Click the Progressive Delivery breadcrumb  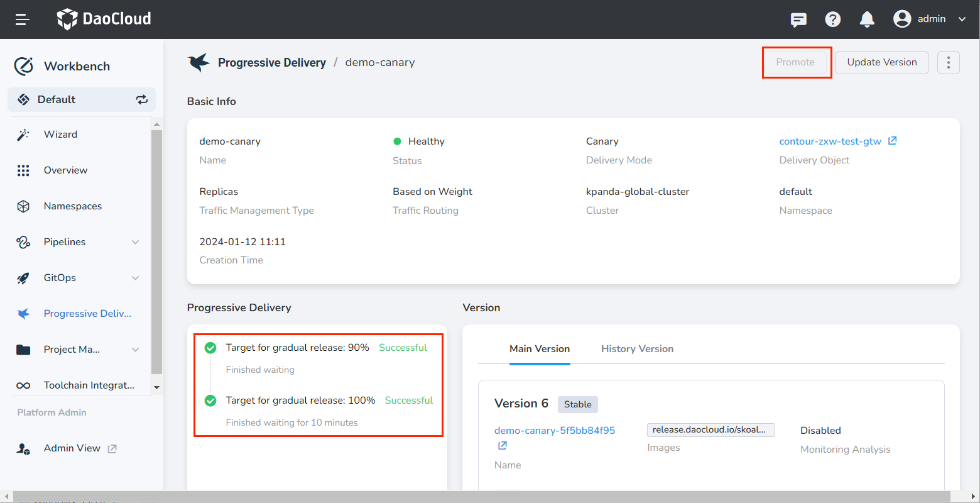point(271,62)
